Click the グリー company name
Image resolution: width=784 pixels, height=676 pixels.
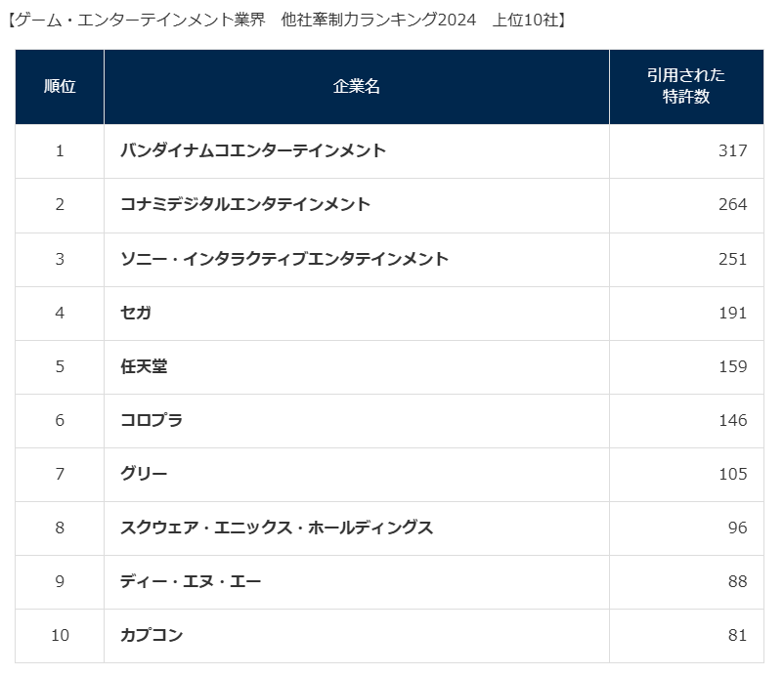coord(144,474)
